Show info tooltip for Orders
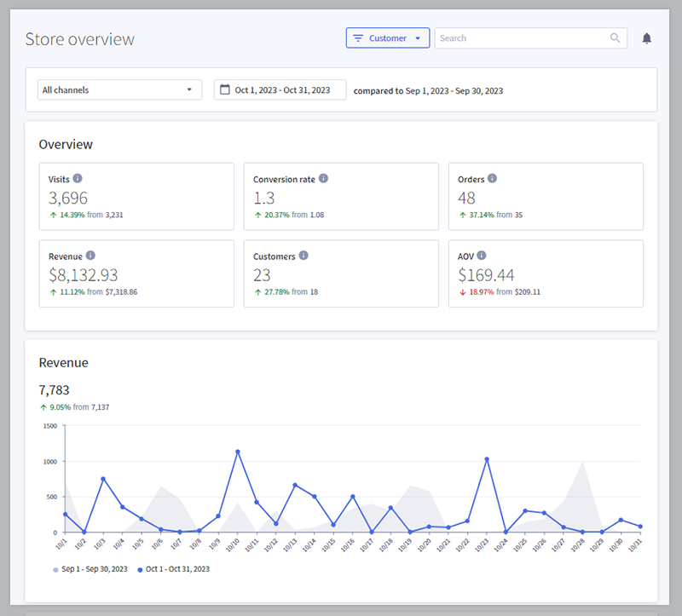 pos(492,178)
